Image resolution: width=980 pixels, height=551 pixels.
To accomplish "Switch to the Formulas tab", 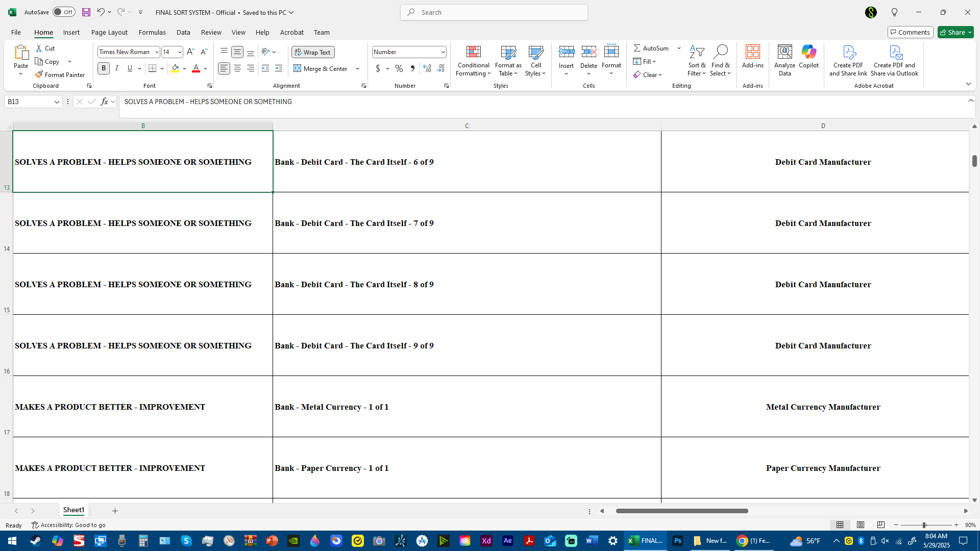I will (x=152, y=32).
